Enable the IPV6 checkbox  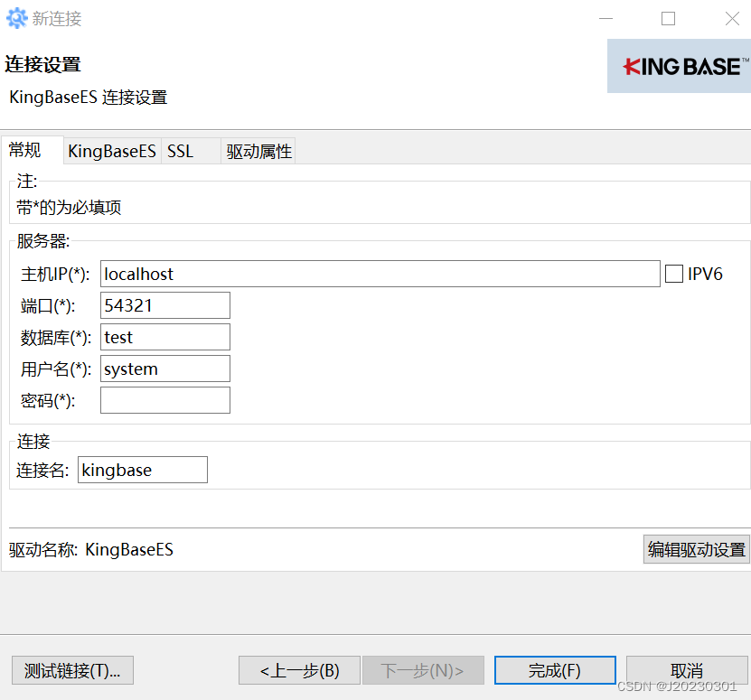point(675,273)
